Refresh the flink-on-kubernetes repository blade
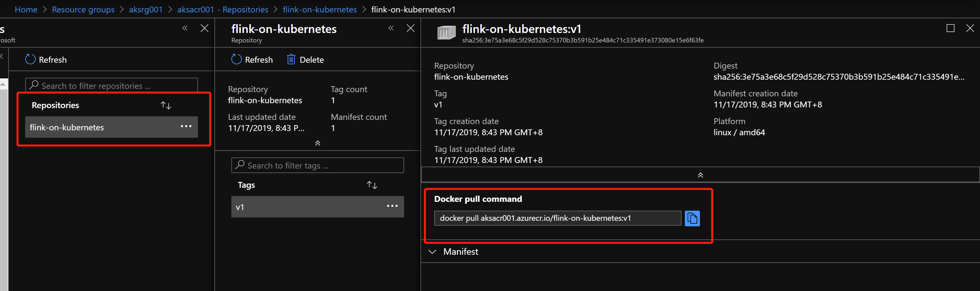This screenshot has width=980, height=291. pos(252,60)
